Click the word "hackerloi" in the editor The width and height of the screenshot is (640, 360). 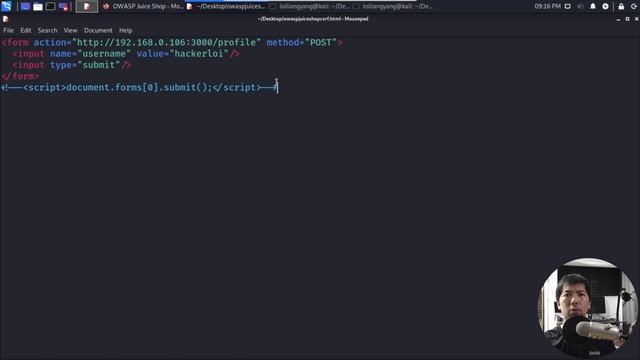[x=199, y=54]
